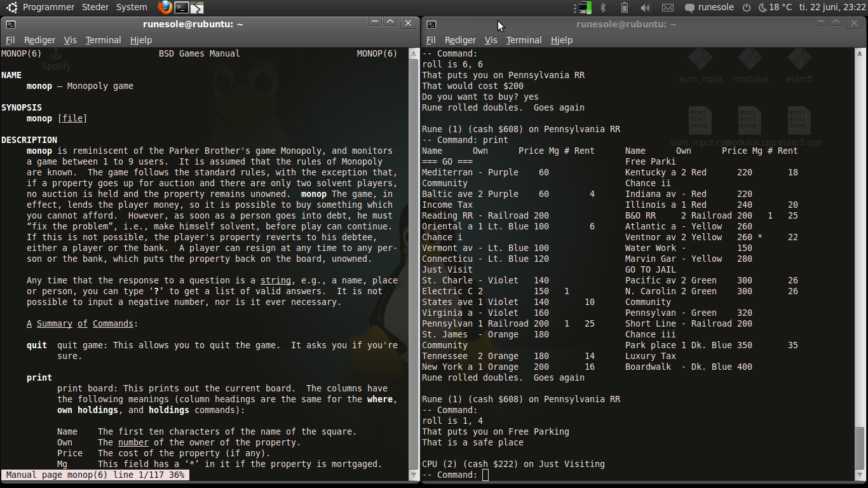Open the volume control icon
This screenshot has width=868, height=488.
point(646,8)
